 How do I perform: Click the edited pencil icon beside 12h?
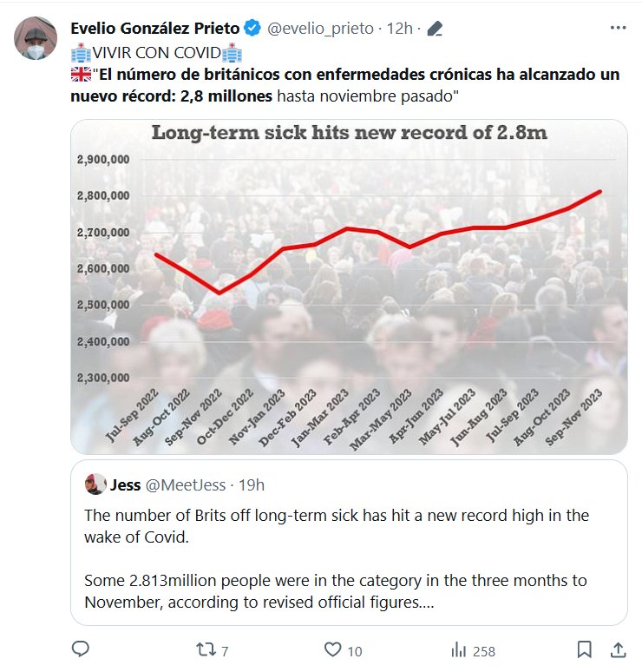point(436,29)
